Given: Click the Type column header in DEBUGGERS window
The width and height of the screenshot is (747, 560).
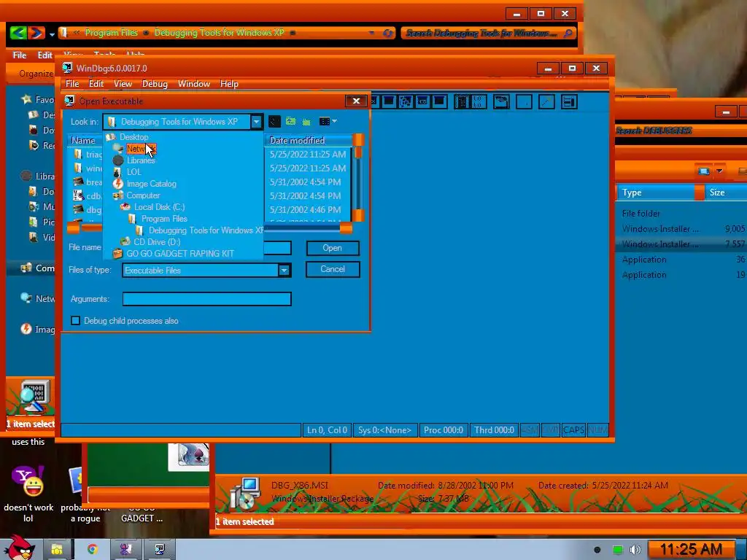Looking at the screenshot, I should [657, 192].
